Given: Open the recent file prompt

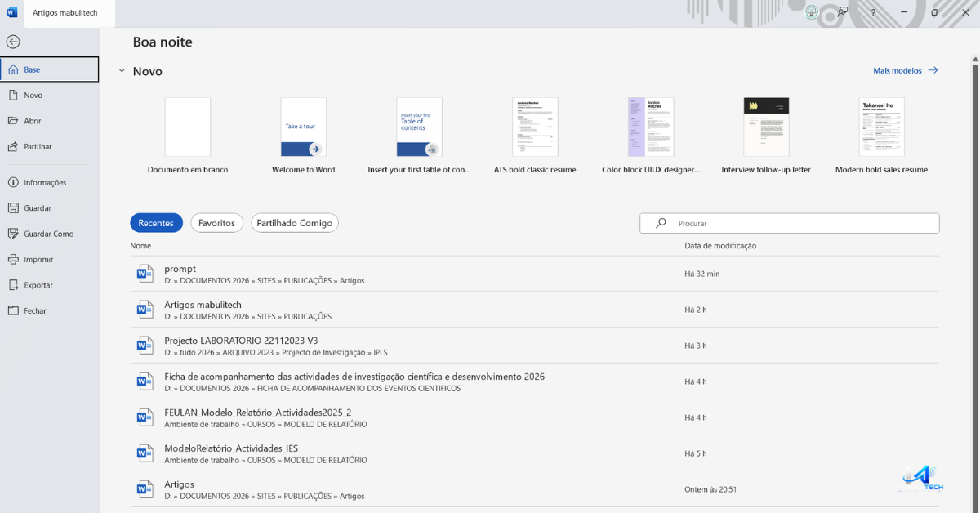Looking at the screenshot, I should coord(535,274).
